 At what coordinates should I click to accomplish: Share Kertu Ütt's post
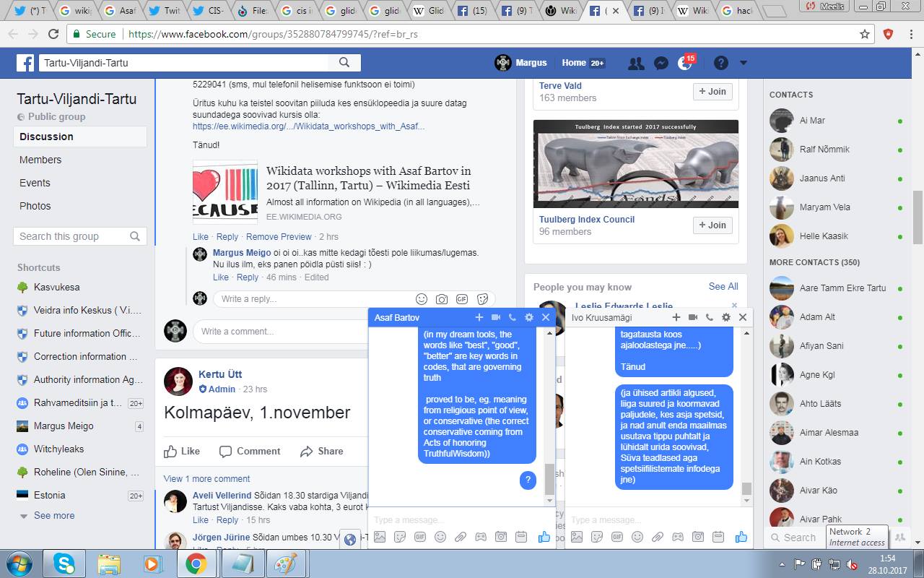point(322,452)
